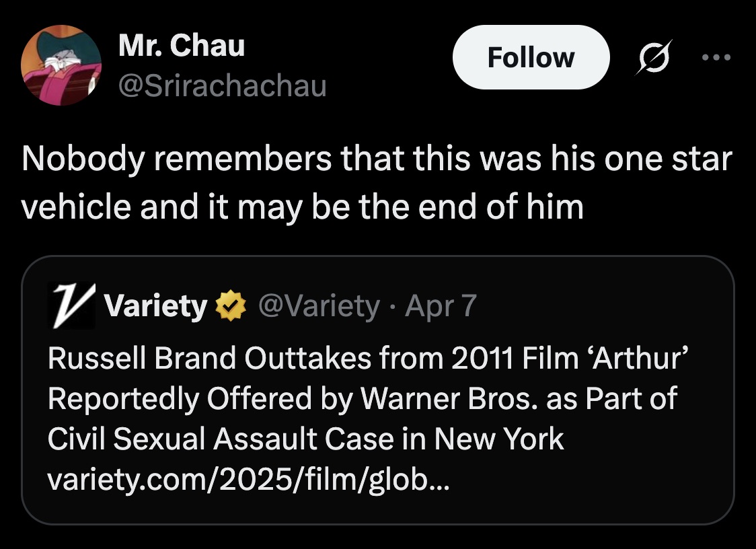Click the word 'Arthur' in quoted headline
The width and height of the screenshot is (756, 549).
click(636, 359)
